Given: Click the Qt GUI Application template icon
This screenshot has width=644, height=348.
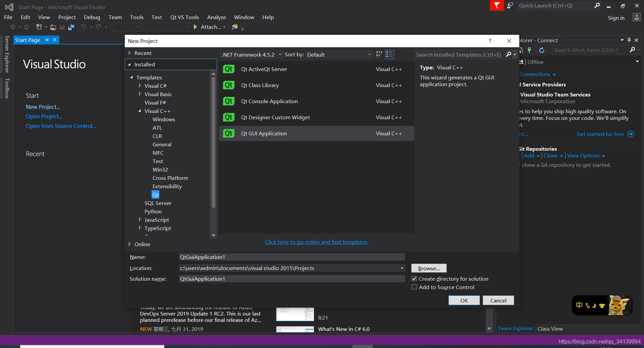Looking at the screenshot, I should 229,133.
